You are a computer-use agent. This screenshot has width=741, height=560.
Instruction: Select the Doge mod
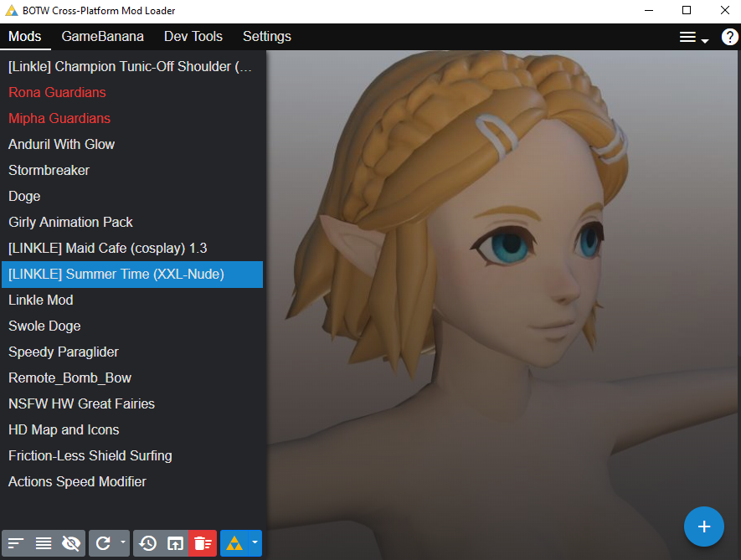tap(132, 197)
